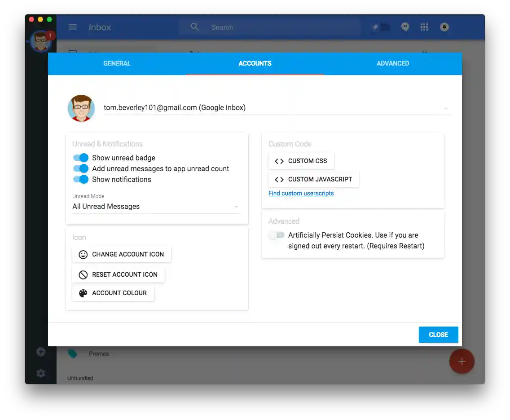Select the search magnifier icon
510x420 pixels.
pyautogui.click(x=194, y=27)
